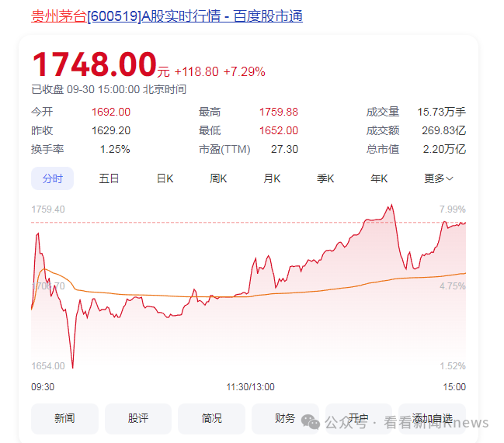The height and width of the screenshot is (443, 504).
Task: Open the 财务 button
Action: pyautogui.click(x=285, y=419)
